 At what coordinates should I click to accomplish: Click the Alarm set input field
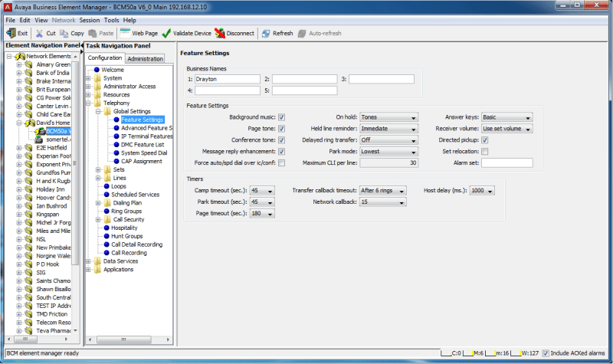click(x=507, y=162)
